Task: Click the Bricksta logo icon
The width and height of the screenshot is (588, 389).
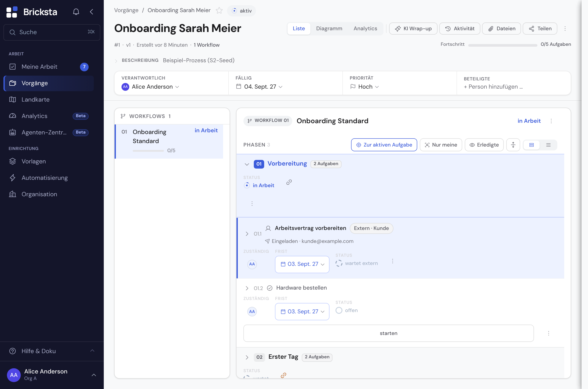Action: coord(12,12)
